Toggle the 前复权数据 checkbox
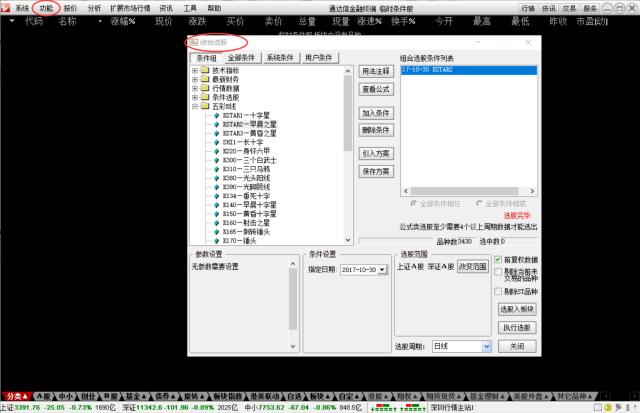 498,259
